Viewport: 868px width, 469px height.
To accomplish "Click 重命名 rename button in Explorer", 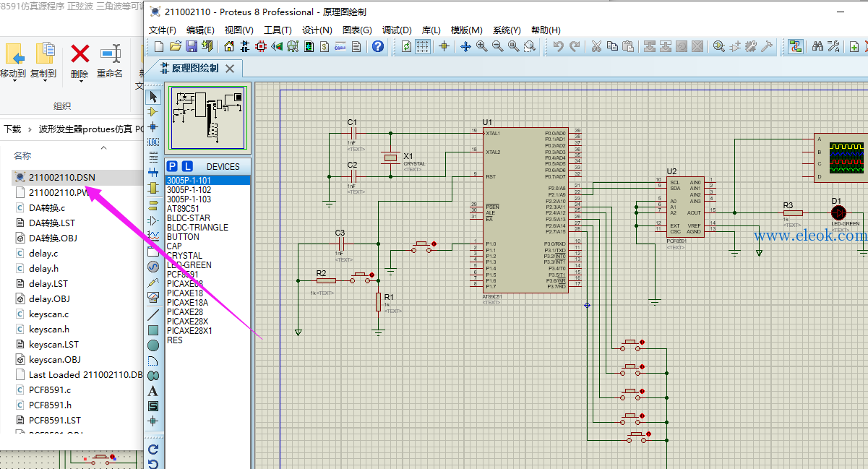I will 110,61.
